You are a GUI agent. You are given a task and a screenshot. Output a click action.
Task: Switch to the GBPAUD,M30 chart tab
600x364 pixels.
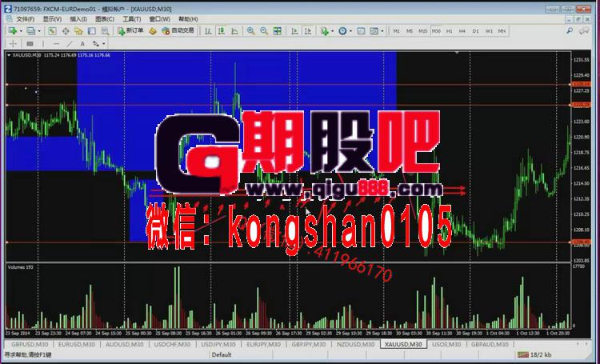pyautogui.click(x=490, y=344)
